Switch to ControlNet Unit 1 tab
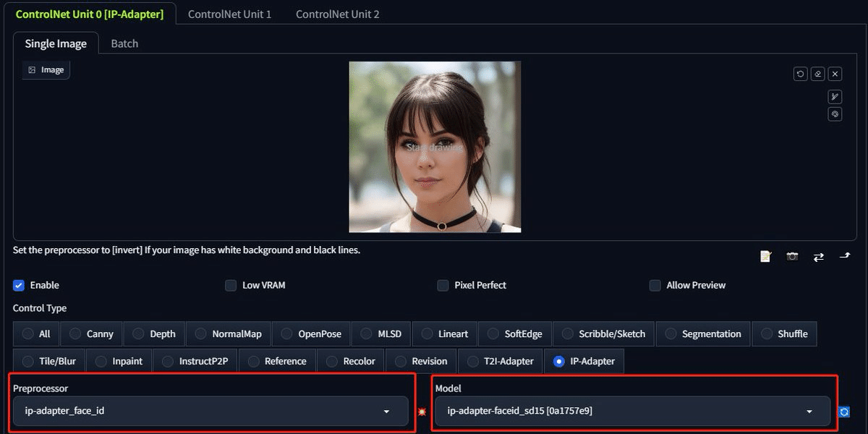Image resolution: width=868 pixels, height=434 pixels. (229, 13)
